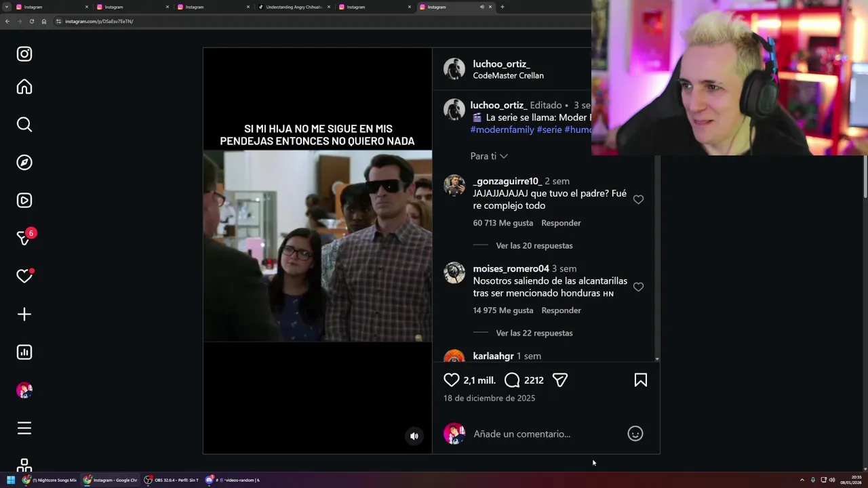Viewport: 868px width, 488px height.
Task: Click the 18 de diciembre de 2025 date
Action: 489,398
